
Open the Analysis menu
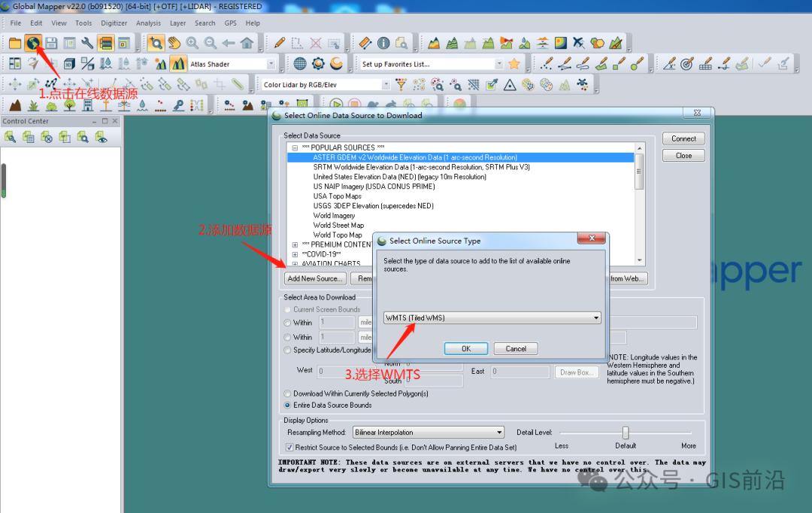coord(148,23)
